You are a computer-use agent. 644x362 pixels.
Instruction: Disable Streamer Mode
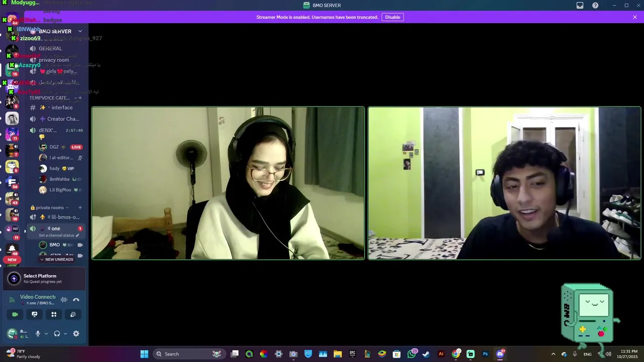click(392, 17)
